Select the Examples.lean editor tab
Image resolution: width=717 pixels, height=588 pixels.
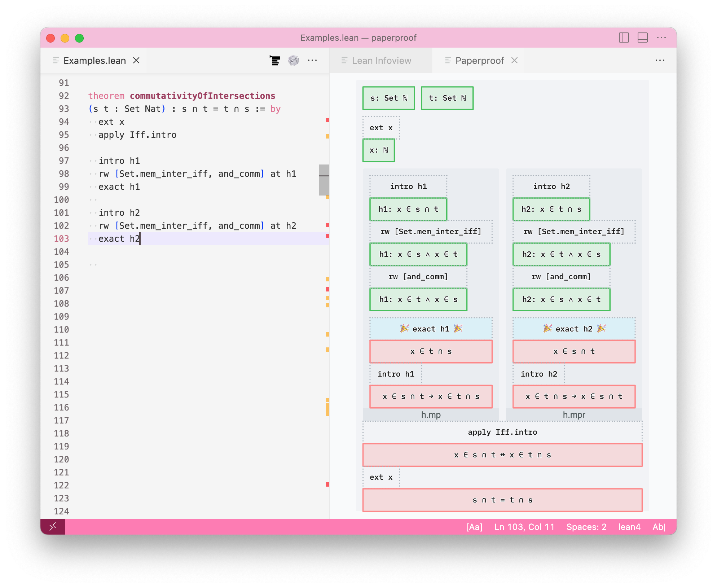(x=94, y=61)
